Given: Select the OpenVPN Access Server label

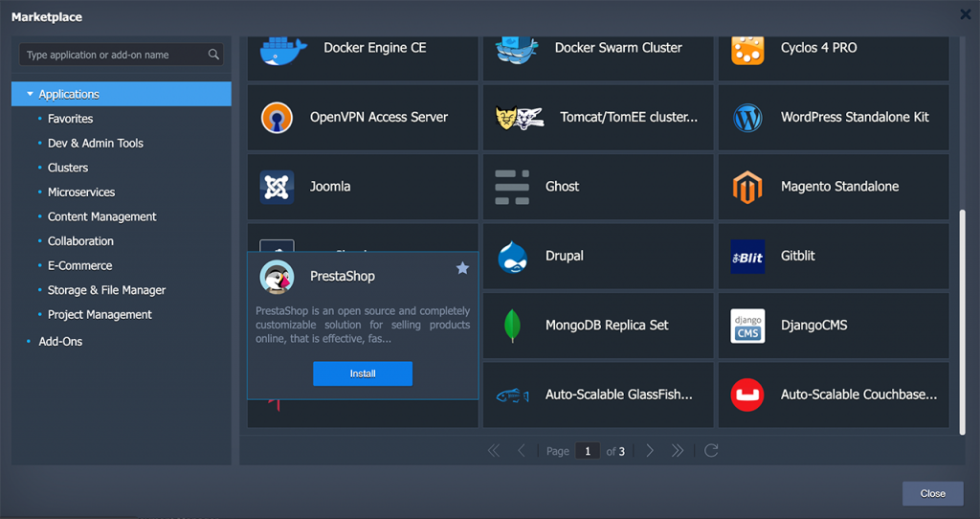Looking at the screenshot, I should pyautogui.click(x=379, y=117).
